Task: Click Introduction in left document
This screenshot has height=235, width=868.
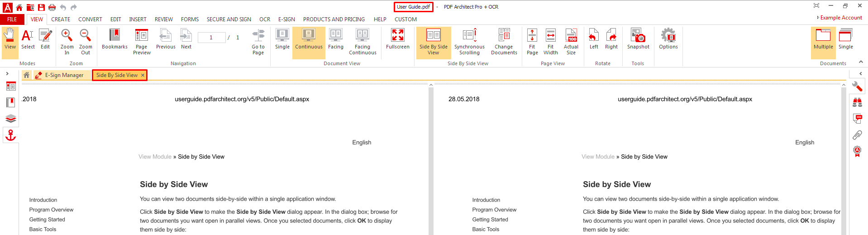Action: 43,200
